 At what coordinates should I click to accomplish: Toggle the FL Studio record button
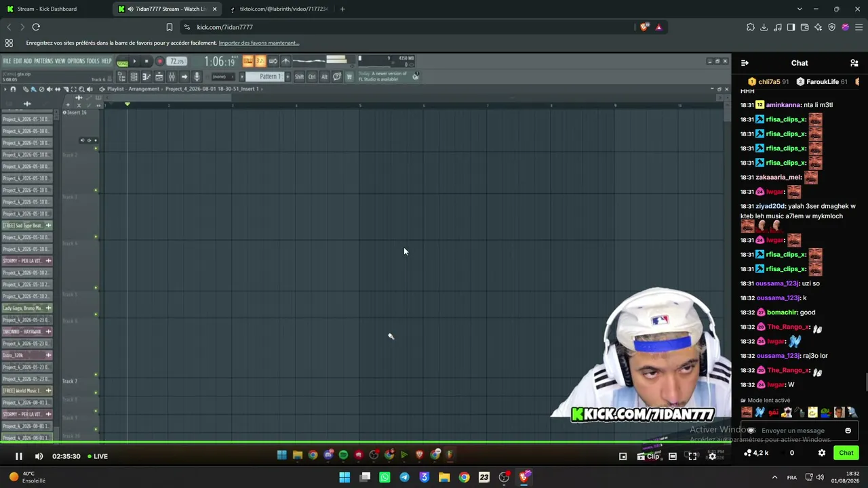[x=159, y=62]
